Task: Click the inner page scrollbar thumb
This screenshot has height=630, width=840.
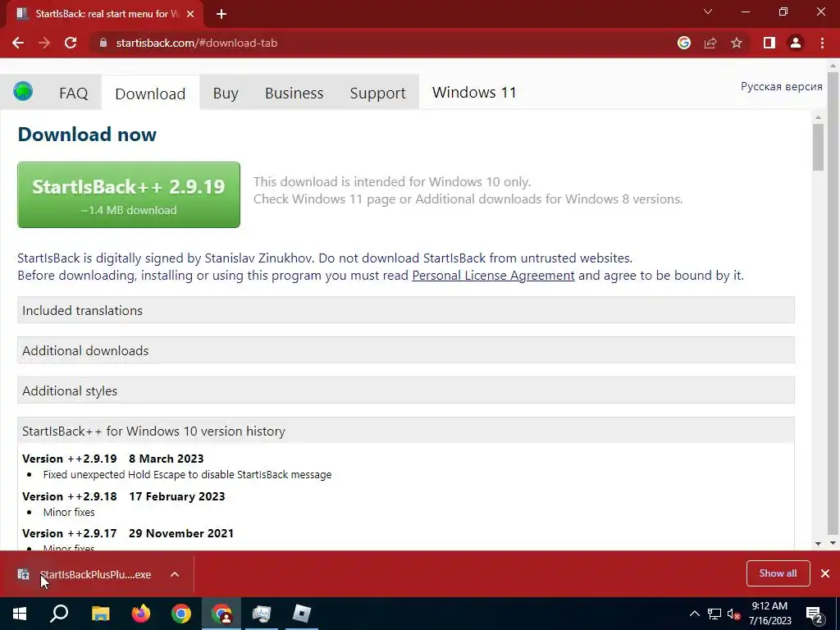Action: [818, 147]
